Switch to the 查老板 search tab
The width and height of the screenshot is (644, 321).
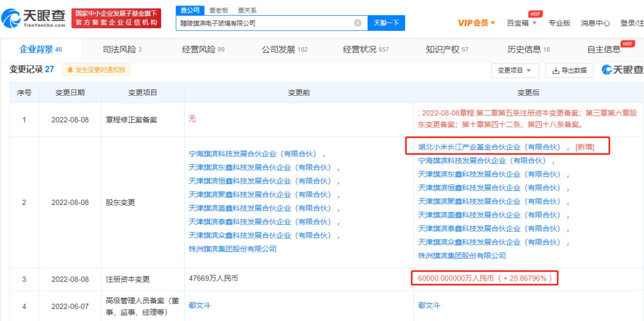[x=219, y=10]
